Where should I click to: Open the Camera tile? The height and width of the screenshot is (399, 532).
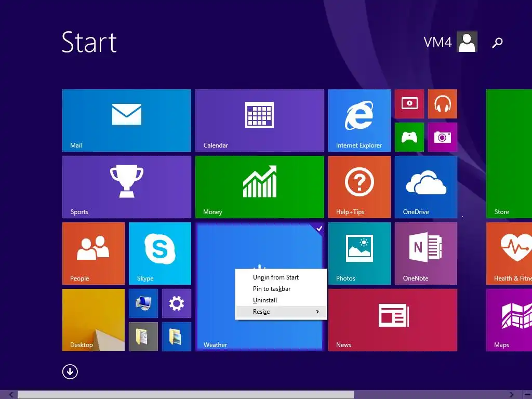pyautogui.click(x=443, y=137)
